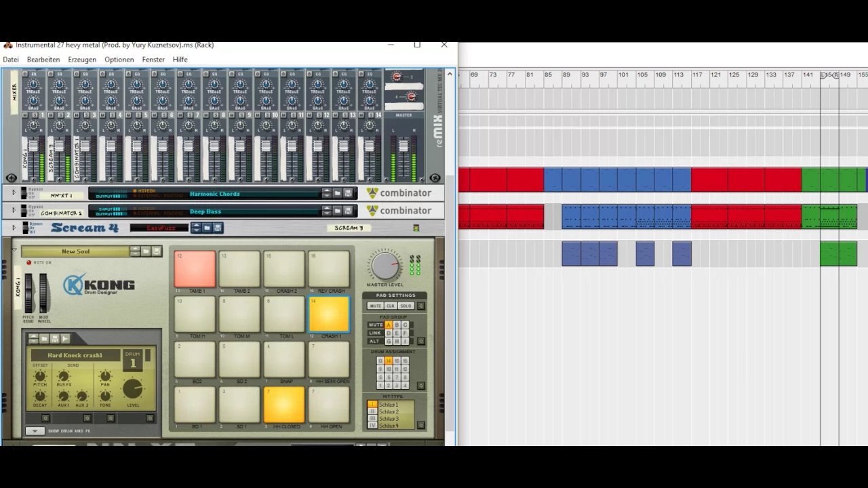
Task: Open quick edit for Drum Assignment
Action: coord(420,385)
